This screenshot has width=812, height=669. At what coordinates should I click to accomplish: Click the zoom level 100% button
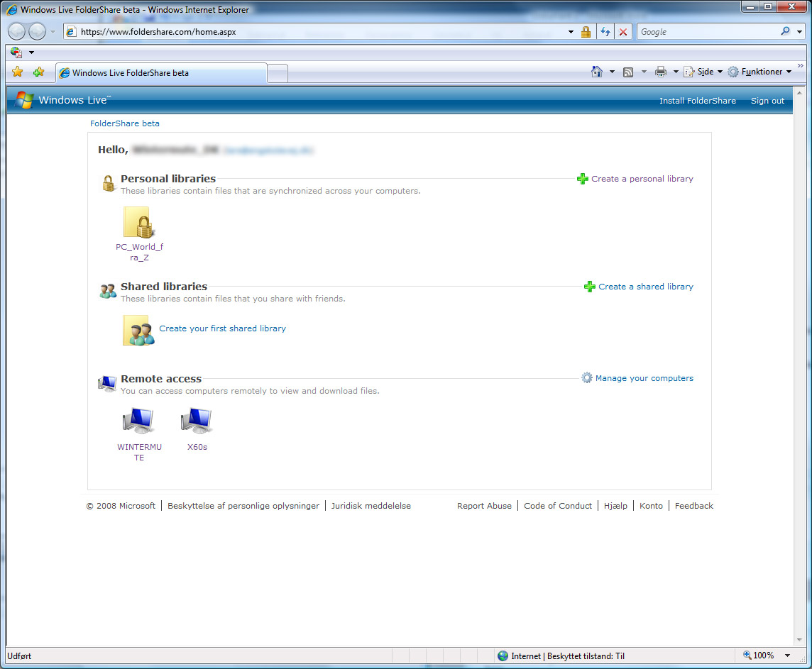[x=759, y=656]
